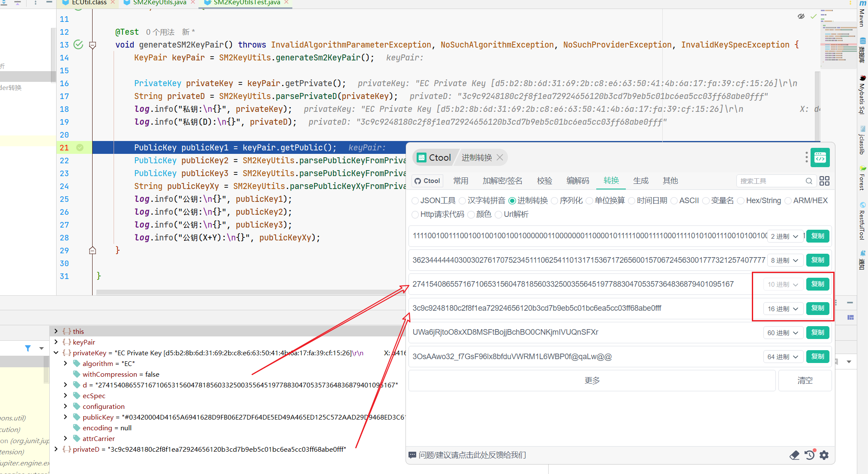868x474 pixels.
Task: Click the debug panel layout icon
Action: click(850, 317)
